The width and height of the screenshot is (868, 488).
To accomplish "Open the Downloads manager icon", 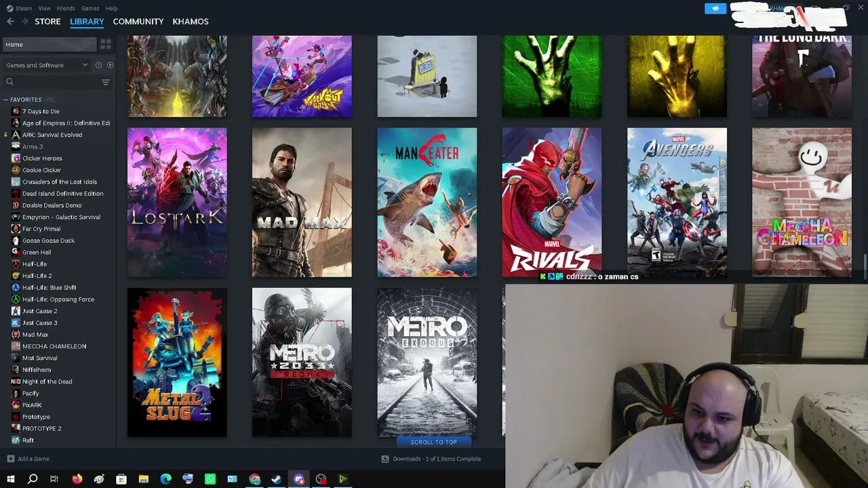I will point(385,459).
